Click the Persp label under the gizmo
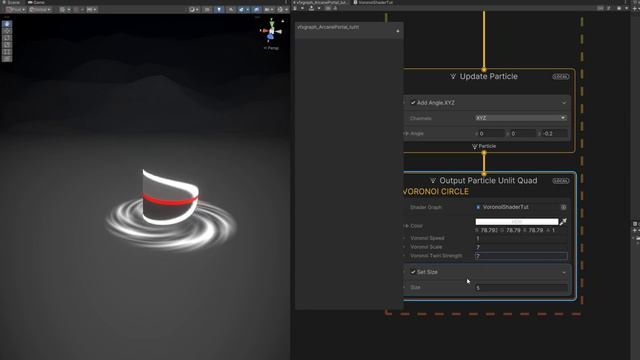Image resolution: width=640 pixels, height=360 pixels. (271, 48)
